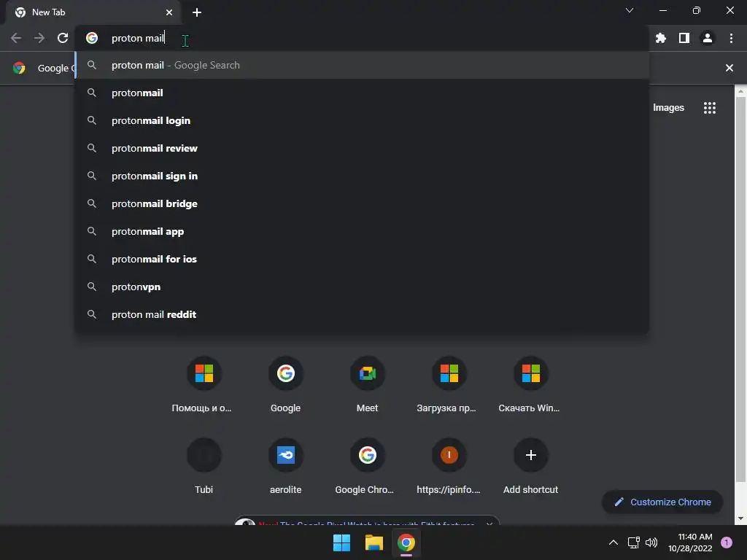Open the https://ipinfo shortcut tile
Viewport: 747px width, 560px height.
449,466
